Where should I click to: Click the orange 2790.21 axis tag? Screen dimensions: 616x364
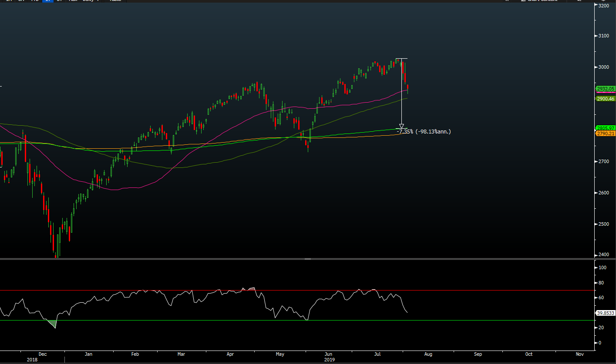point(605,134)
